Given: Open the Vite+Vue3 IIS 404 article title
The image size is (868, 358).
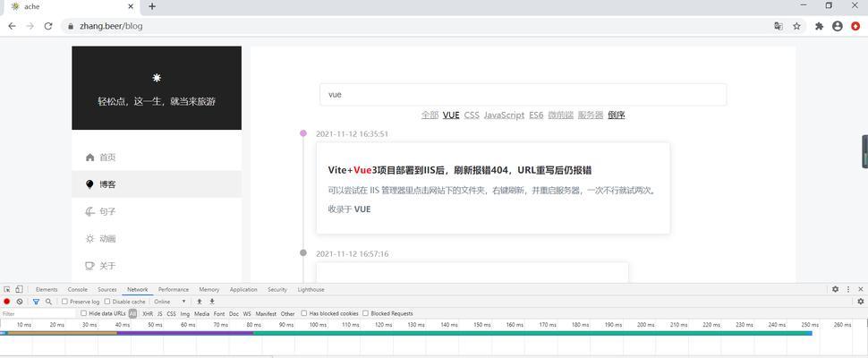Looking at the screenshot, I should 460,170.
